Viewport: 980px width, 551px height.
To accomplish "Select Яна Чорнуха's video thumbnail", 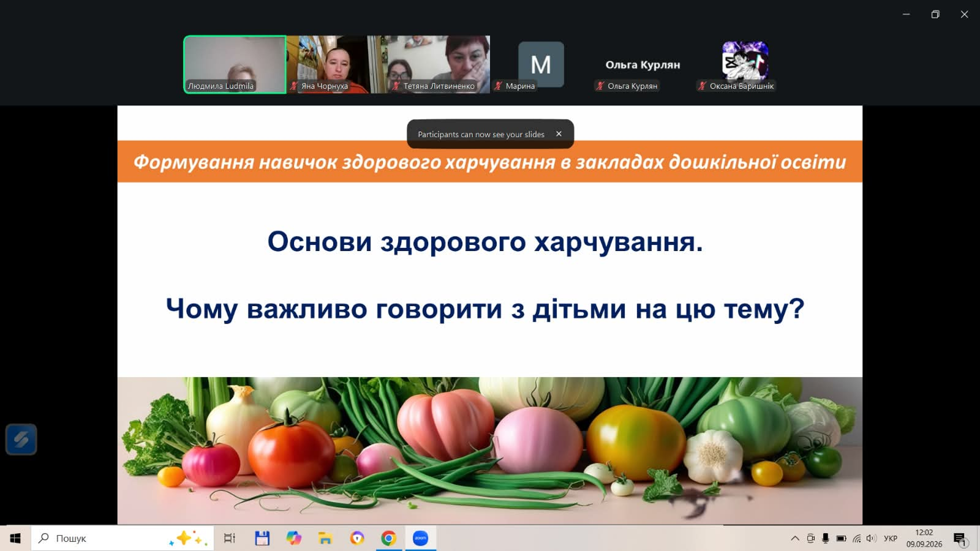I will click(326, 64).
